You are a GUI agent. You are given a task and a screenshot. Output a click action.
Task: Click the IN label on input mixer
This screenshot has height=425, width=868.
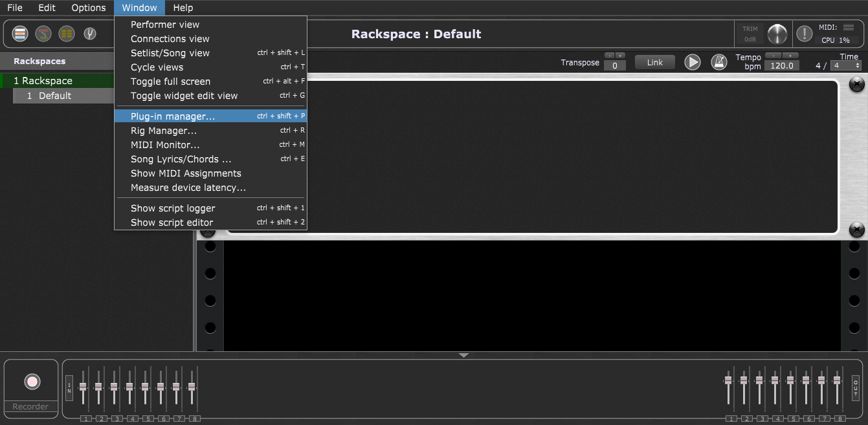(x=69, y=388)
